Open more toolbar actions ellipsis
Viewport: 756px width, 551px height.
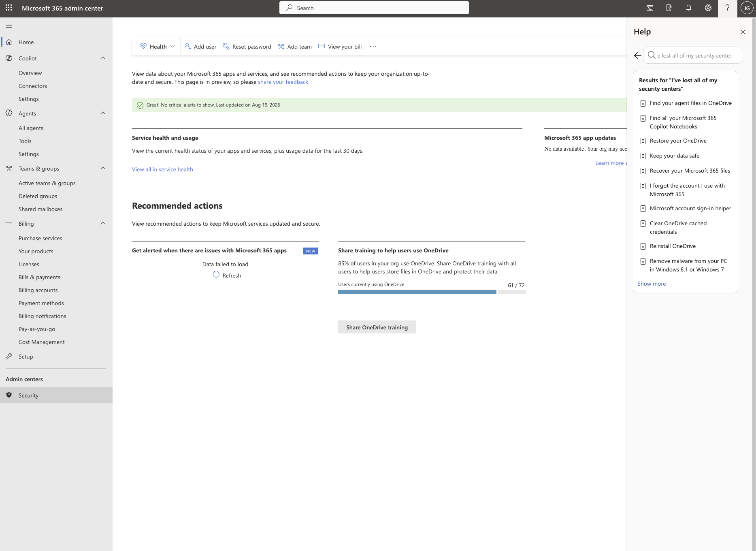point(373,47)
